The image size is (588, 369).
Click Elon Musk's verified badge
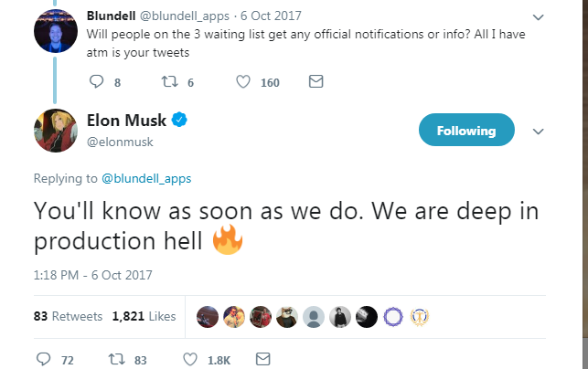tap(182, 121)
